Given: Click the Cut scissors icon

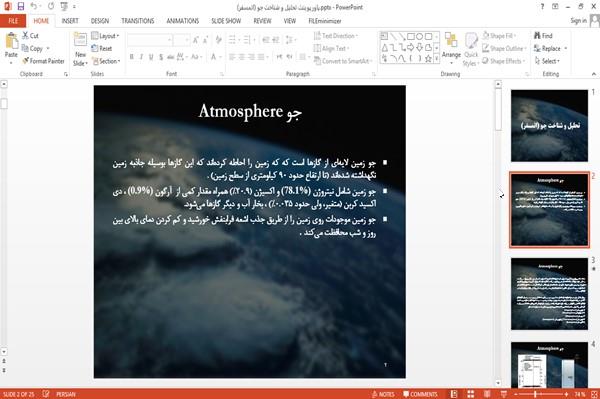Looking at the screenshot, I should click(25, 36).
